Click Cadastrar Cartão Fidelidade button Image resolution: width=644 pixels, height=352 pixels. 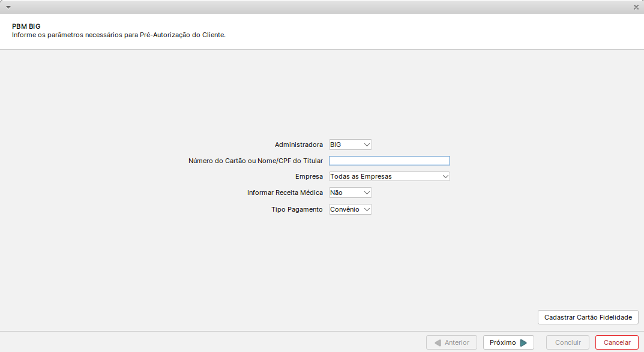588,318
